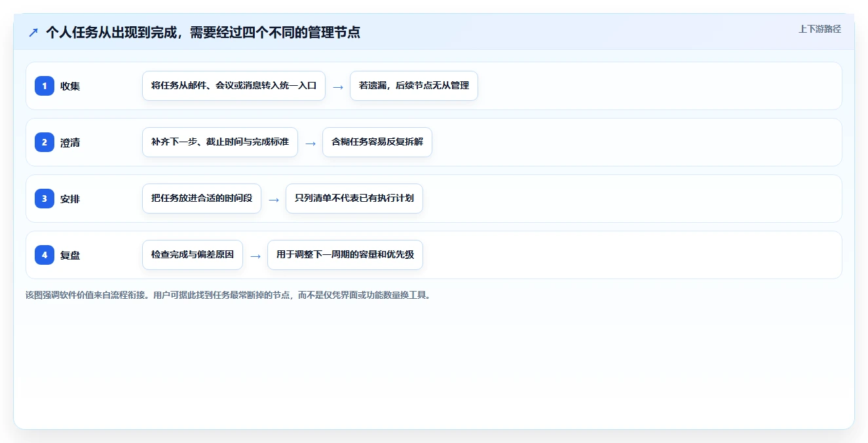This screenshot has height=443, width=868.
Task: Click the 澄清 step label
Action: point(70,142)
